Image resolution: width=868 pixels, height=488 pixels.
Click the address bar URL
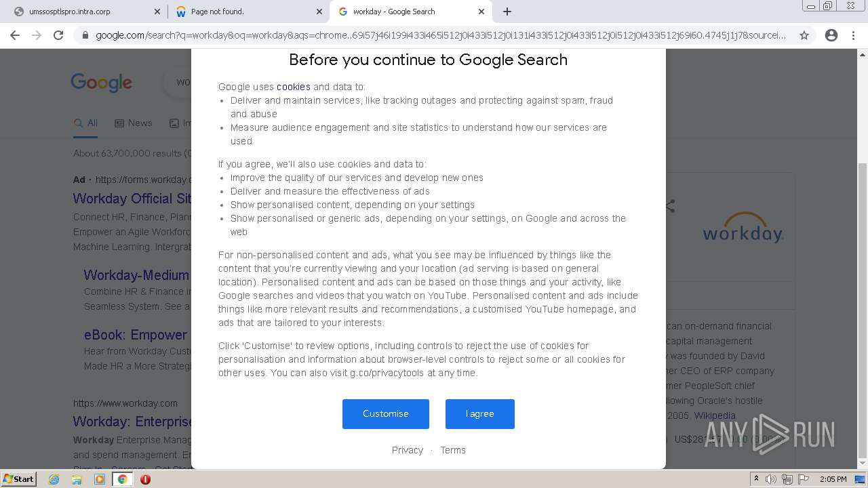(441, 35)
